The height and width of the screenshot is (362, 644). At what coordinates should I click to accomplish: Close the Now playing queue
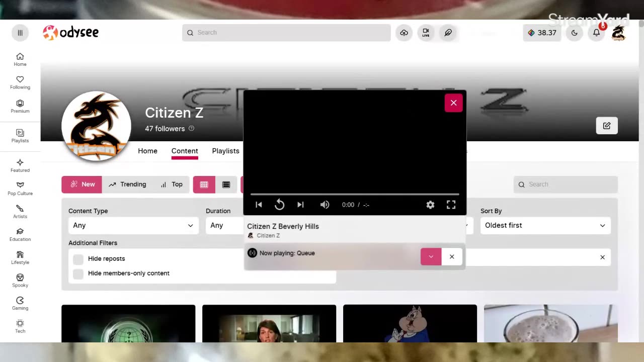click(452, 257)
